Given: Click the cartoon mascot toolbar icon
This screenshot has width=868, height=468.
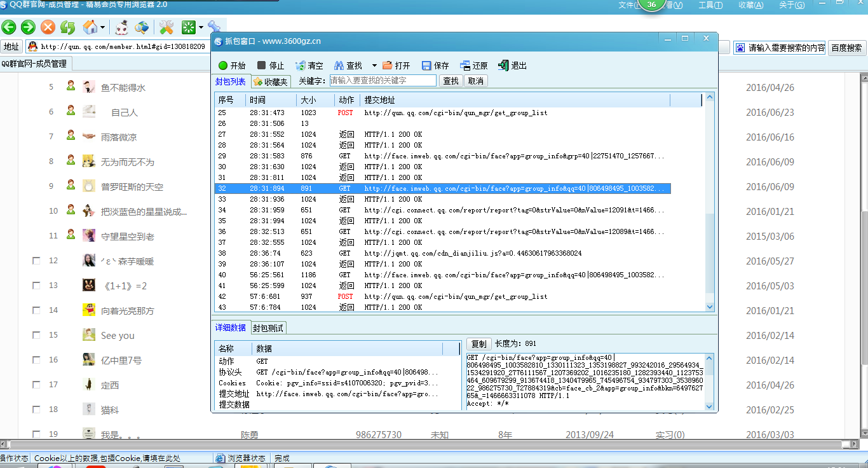Looking at the screenshot, I should pyautogui.click(x=122, y=27).
